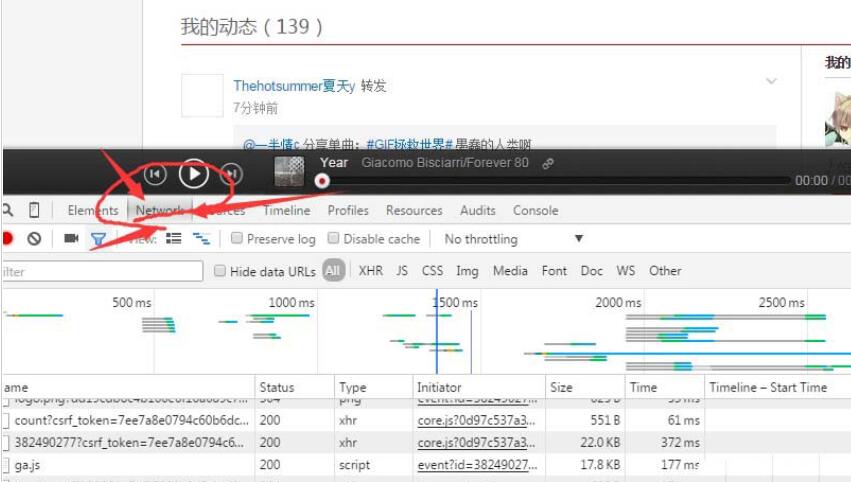Viewport: 851px width, 482px height.
Task: Filter requests by JS
Action: click(402, 270)
